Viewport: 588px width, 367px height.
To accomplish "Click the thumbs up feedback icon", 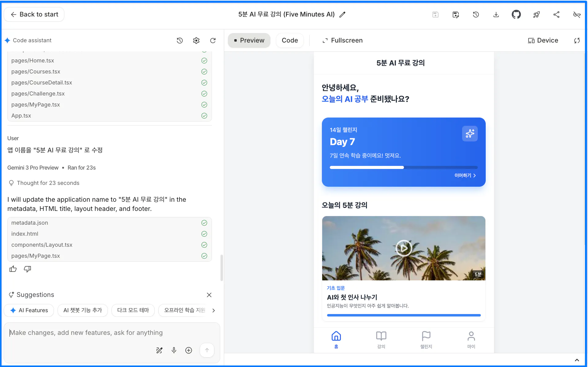I will click(13, 269).
